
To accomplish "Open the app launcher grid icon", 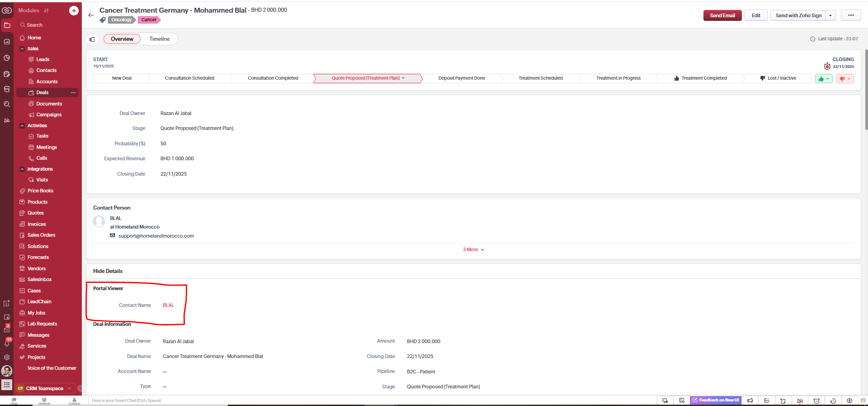I will (x=7, y=385).
